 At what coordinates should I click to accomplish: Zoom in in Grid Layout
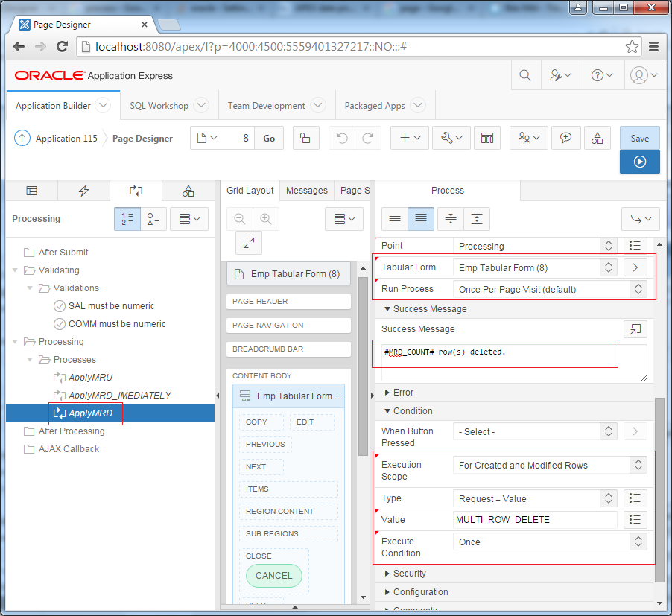click(x=266, y=219)
